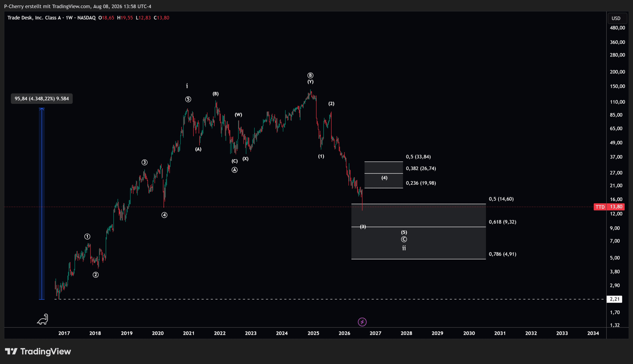Click the 2020 label on time axis
The height and width of the screenshot is (364, 633).
coord(158,333)
